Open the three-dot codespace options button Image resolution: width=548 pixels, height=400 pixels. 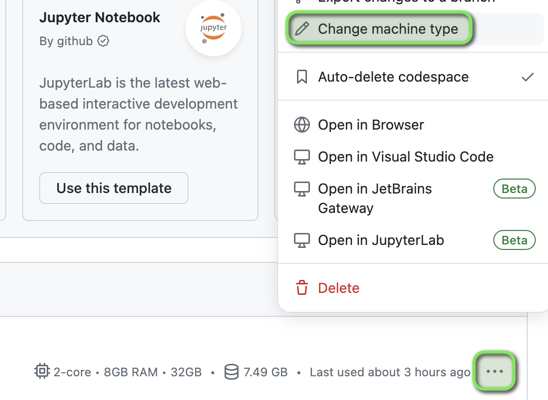(x=495, y=371)
